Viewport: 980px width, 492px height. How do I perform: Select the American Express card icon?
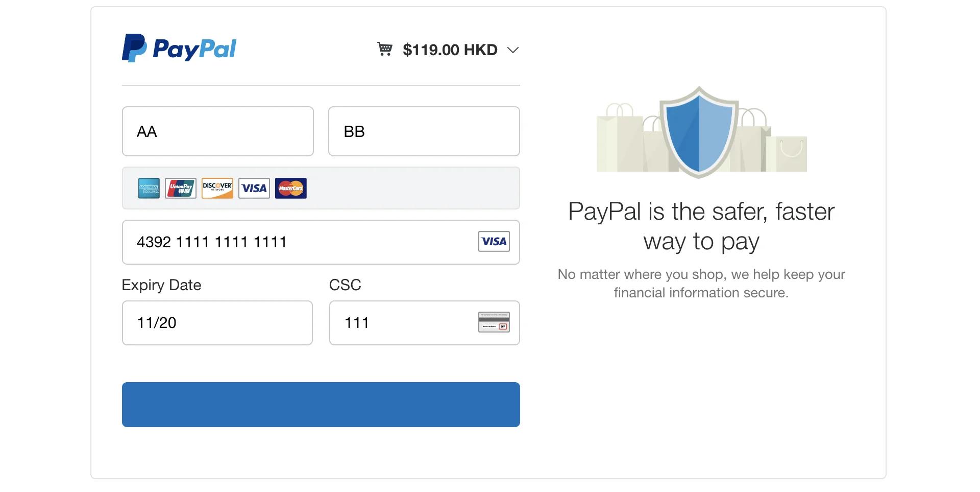click(149, 188)
